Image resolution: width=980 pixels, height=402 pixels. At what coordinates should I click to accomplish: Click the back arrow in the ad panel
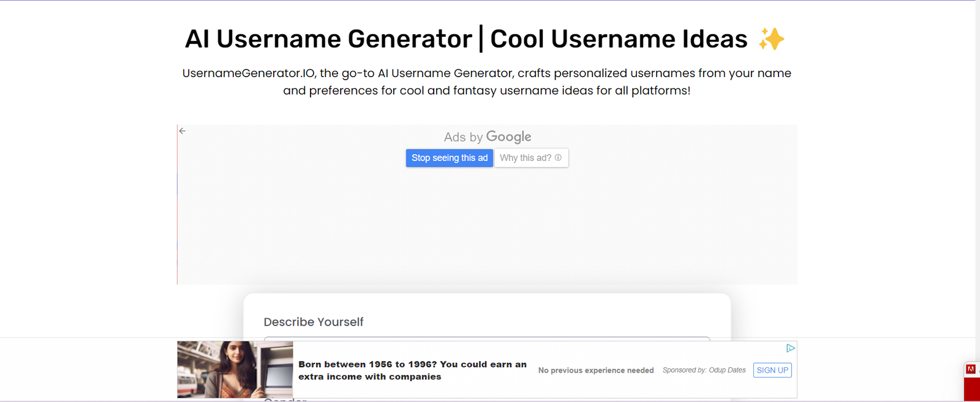pos(183,131)
